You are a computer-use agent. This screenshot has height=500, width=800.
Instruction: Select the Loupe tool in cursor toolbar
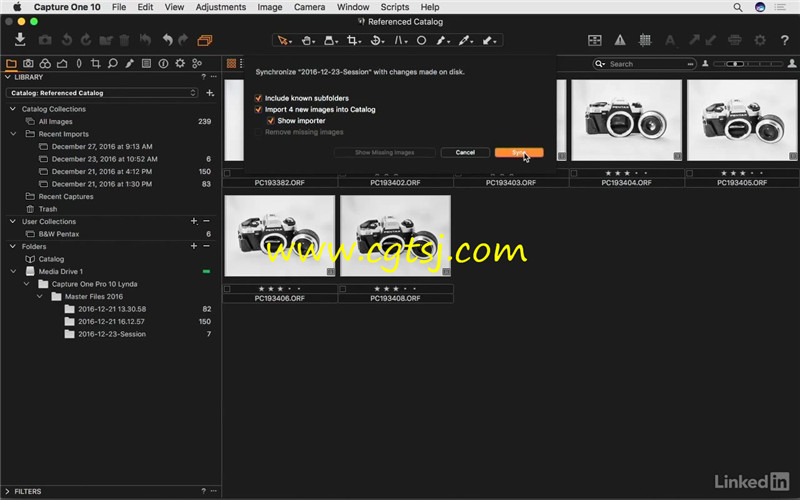coord(331,40)
